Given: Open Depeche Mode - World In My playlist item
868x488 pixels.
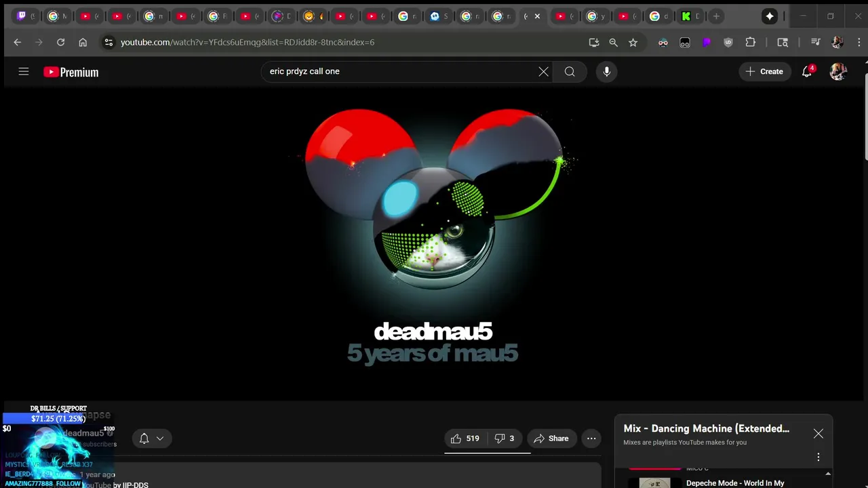Looking at the screenshot, I should pos(736,483).
